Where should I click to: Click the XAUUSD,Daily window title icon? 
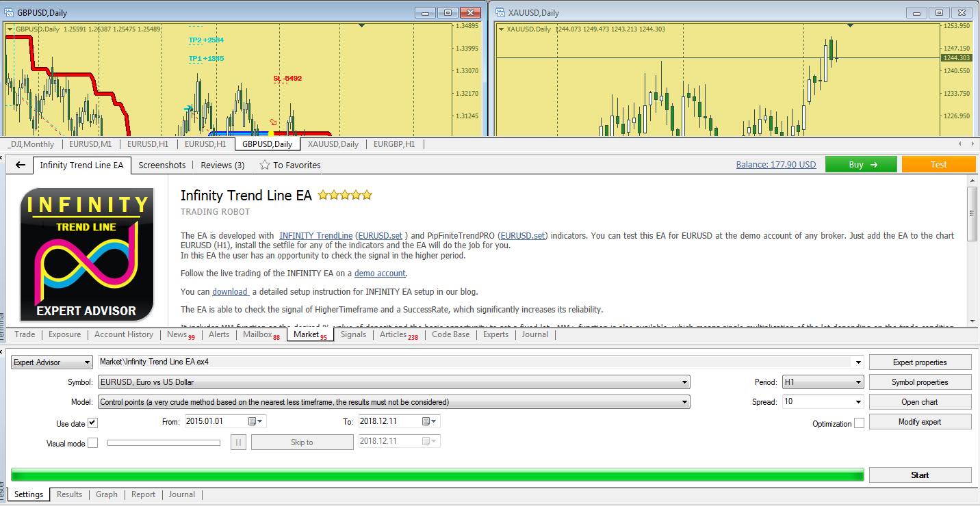pyautogui.click(x=500, y=13)
